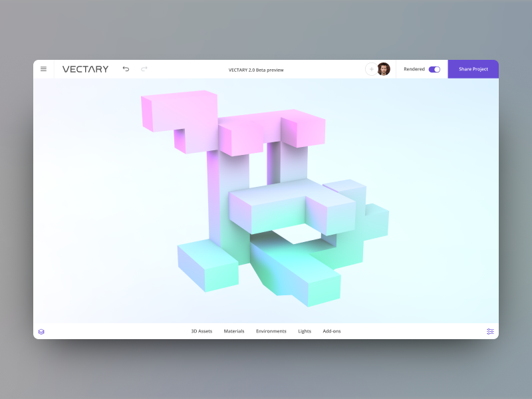
Task: Open the Materials tab
Action: coord(234,331)
